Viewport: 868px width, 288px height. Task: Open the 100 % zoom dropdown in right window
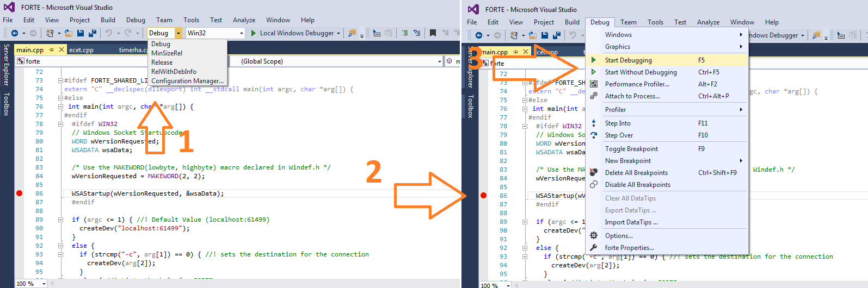point(508,285)
